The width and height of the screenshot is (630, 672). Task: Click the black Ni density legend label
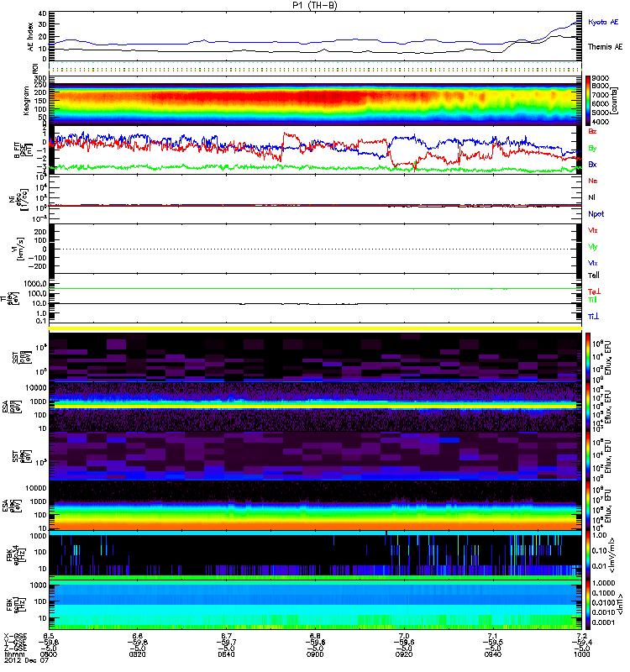591,197
